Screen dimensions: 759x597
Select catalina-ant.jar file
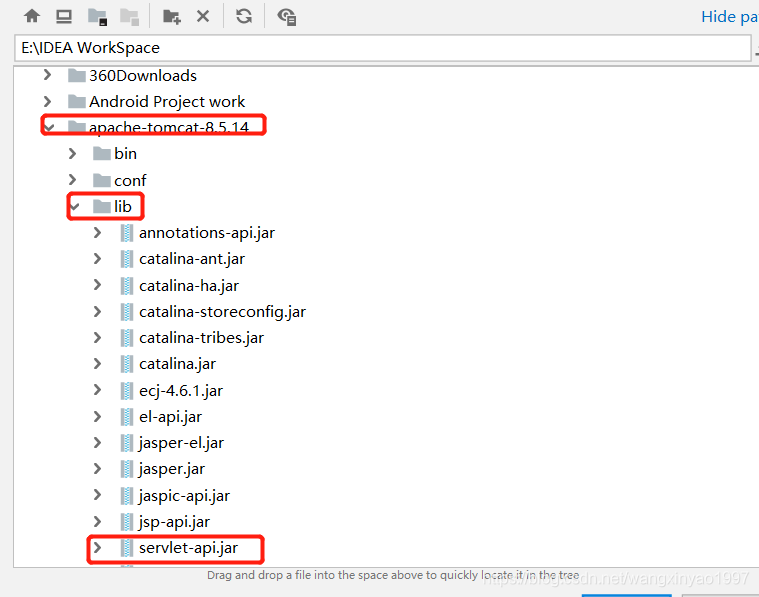[x=192, y=259]
